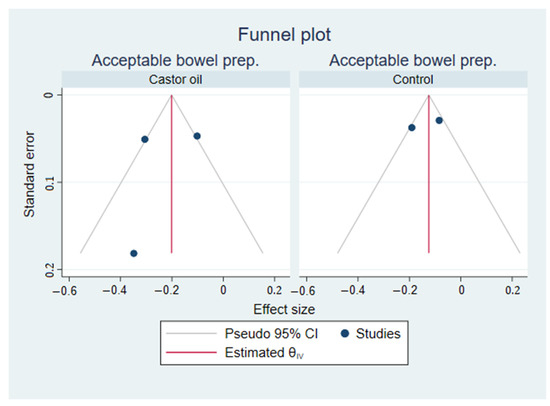Click the gray Pseudo 95% CI legend line
The width and height of the screenshot is (550, 406).
pos(191,333)
